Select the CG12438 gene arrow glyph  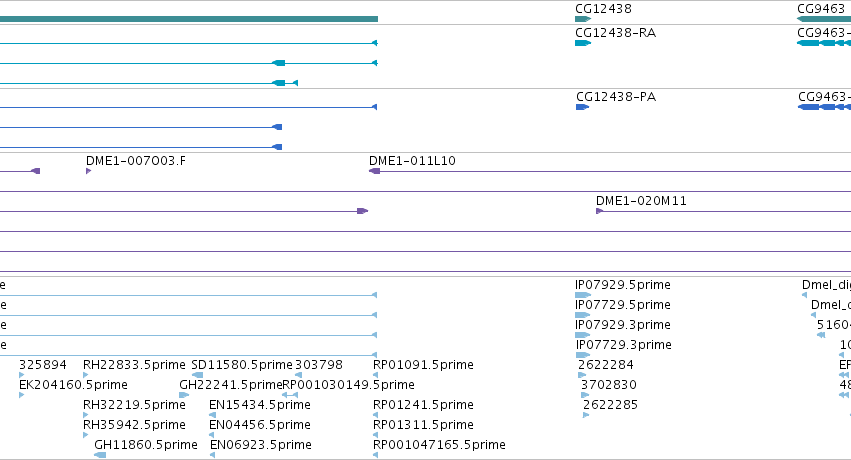[583, 19]
